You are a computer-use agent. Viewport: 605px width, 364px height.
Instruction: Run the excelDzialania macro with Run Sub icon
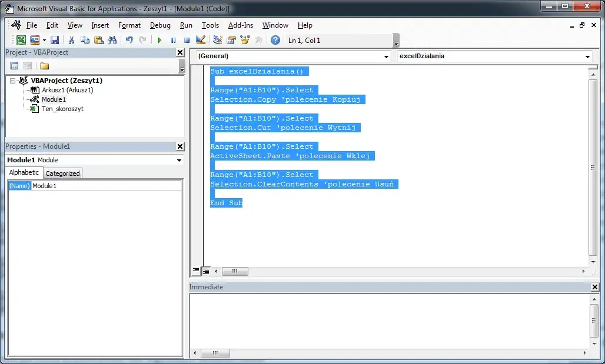(x=160, y=39)
